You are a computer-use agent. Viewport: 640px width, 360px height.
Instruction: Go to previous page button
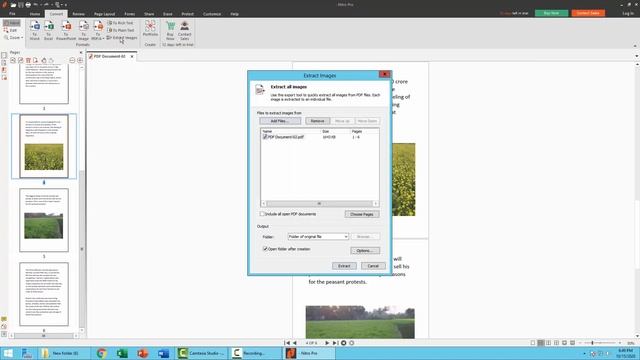pos(295,343)
